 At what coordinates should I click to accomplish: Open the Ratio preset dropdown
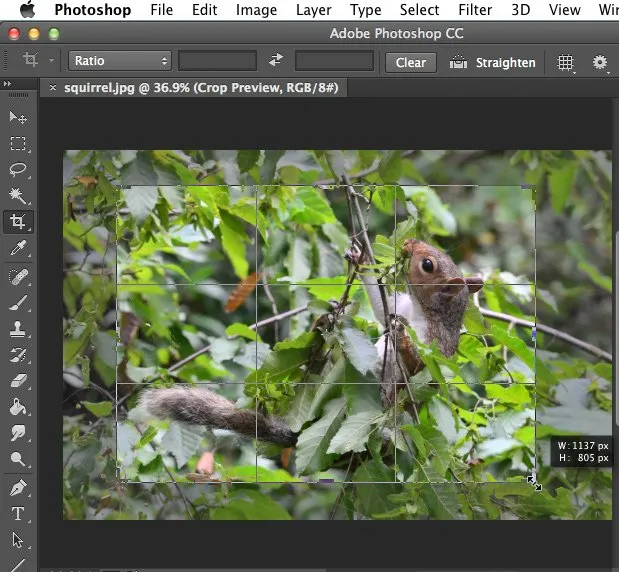pyautogui.click(x=120, y=62)
